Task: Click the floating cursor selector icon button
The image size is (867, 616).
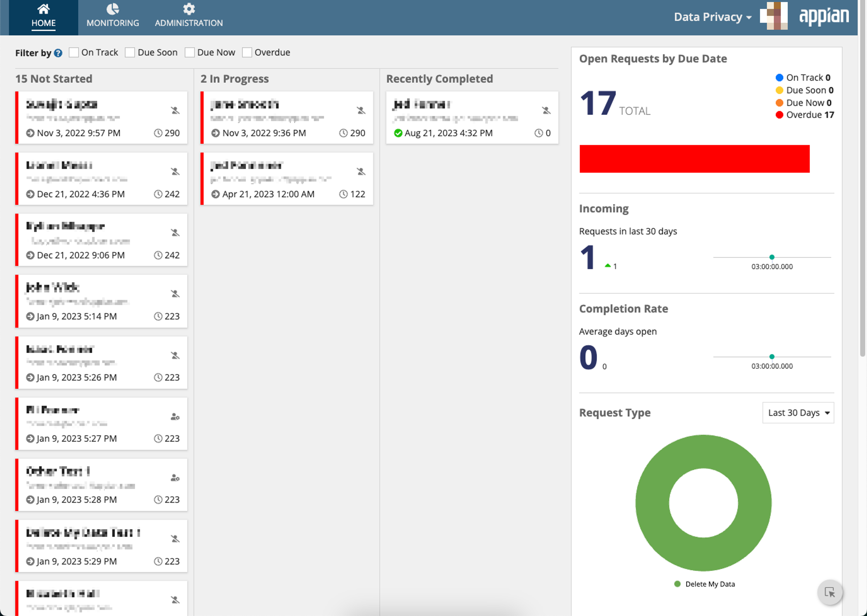Action: (x=830, y=592)
